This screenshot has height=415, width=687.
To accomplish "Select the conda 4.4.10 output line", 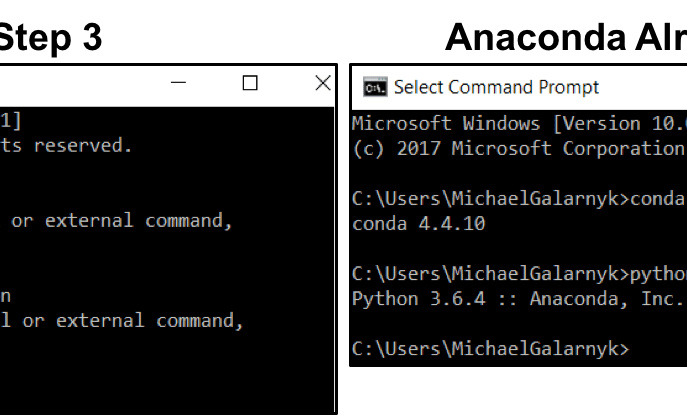I will tap(419, 223).
